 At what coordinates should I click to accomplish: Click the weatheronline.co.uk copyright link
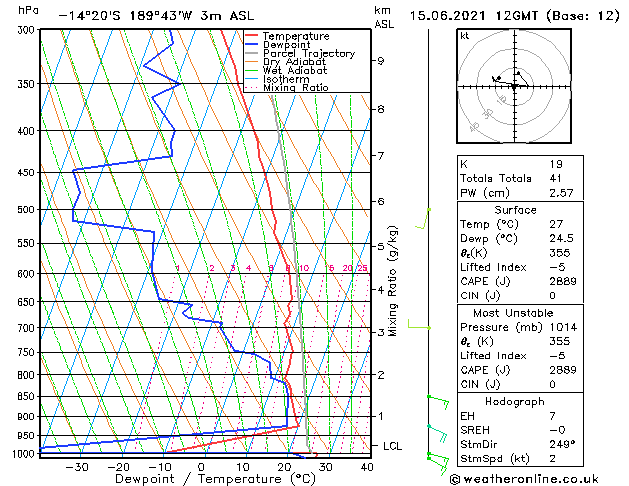(x=524, y=479)
